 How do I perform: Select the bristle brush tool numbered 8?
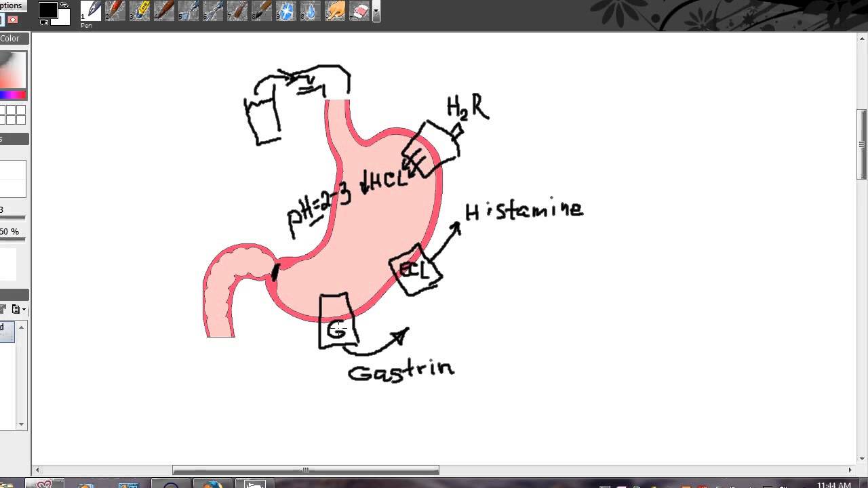262,11
